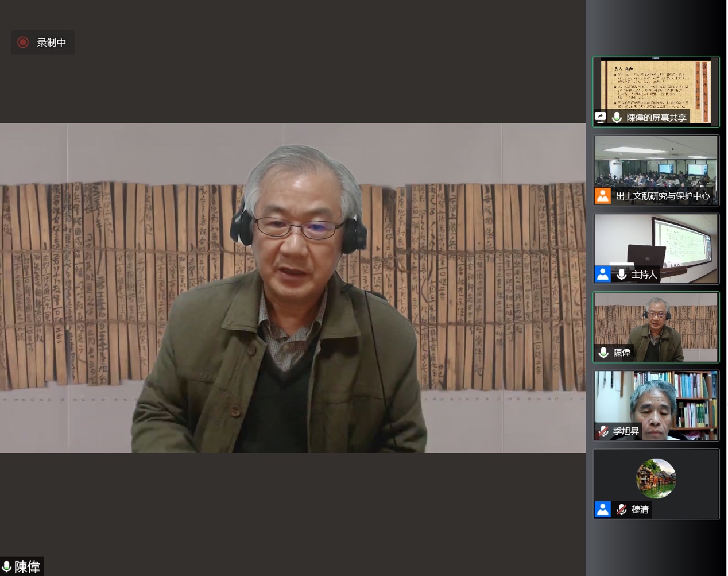Select the 季旭昇 video tile with bookshelf
728x576 pixels.
point(656,402)
